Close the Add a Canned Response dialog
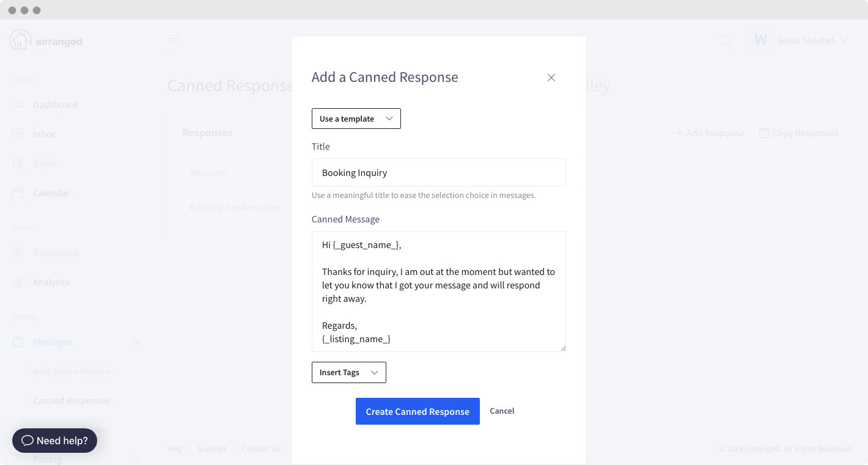This screenshot has height=465, width=868. (551, 78)
